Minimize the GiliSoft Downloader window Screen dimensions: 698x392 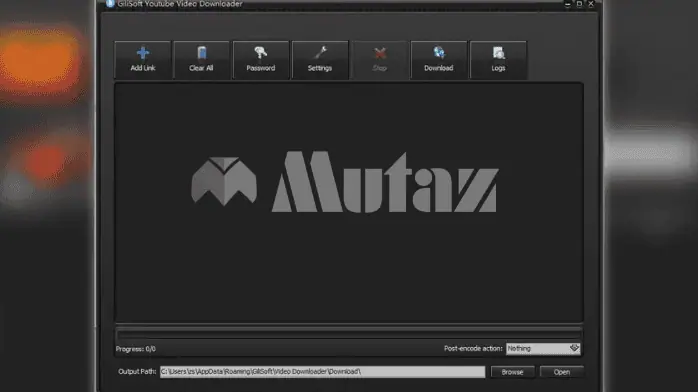pos(568,4)
